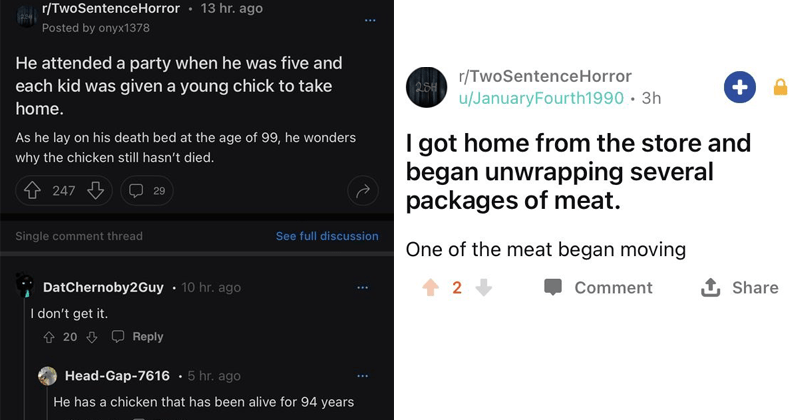This screenshot has height=420, width=800.
Task: Comment on the meat packages post
Action: 598,287
